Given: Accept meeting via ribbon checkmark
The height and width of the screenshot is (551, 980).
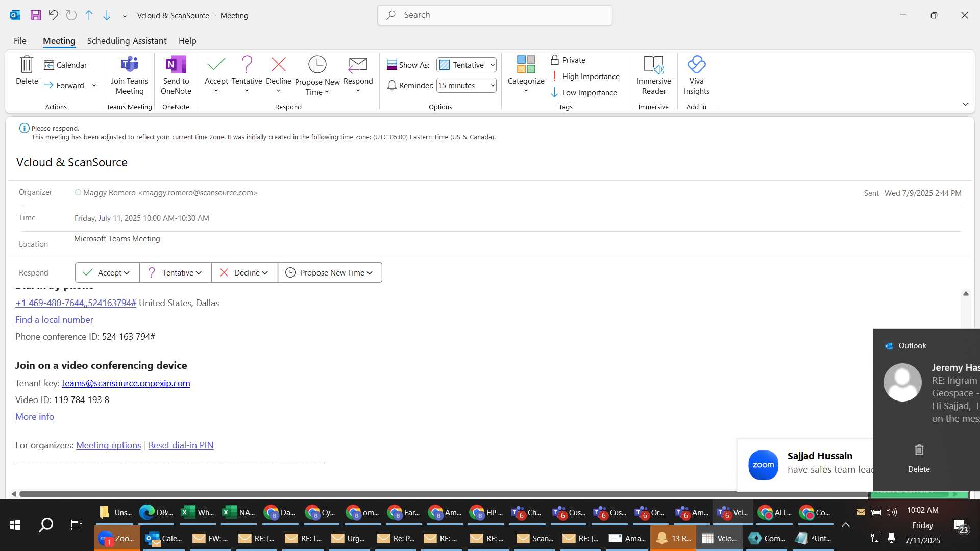Looking at the screenshot, I should coord(216,75).
